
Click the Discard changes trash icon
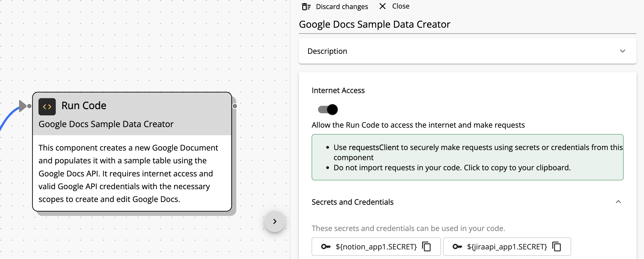coord(306,7)
